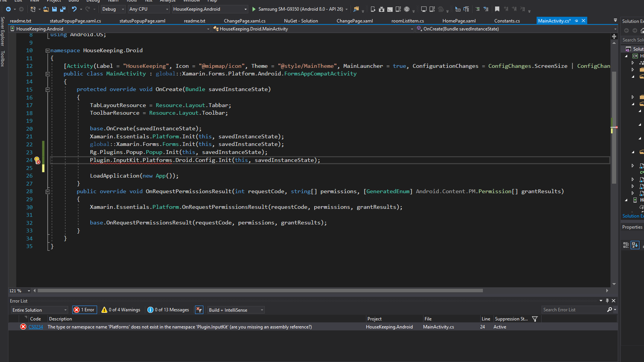Click the Undo toolbar icon
Image resolution: width=644 pixels, height=362 pixels.
[x=74, y=9]
